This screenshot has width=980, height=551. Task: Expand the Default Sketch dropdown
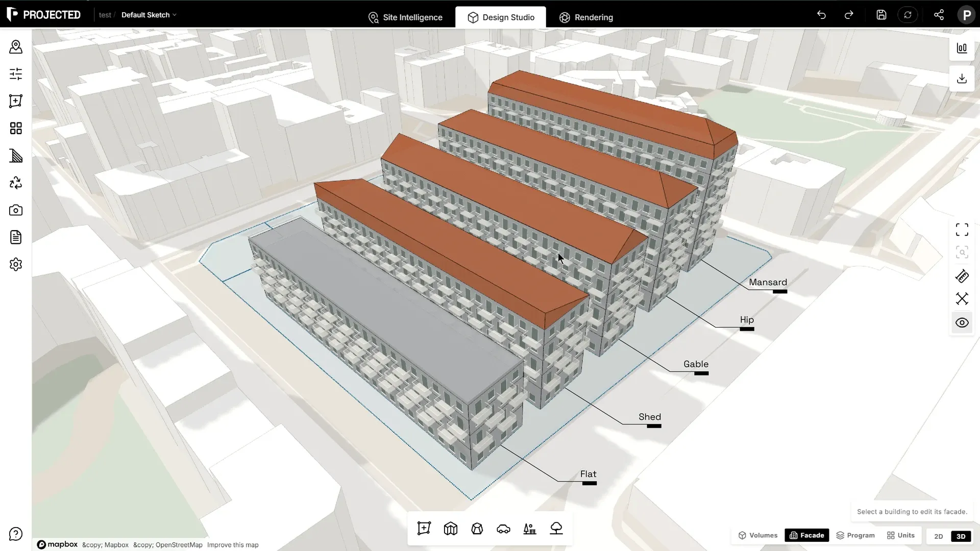click(149, 15)
